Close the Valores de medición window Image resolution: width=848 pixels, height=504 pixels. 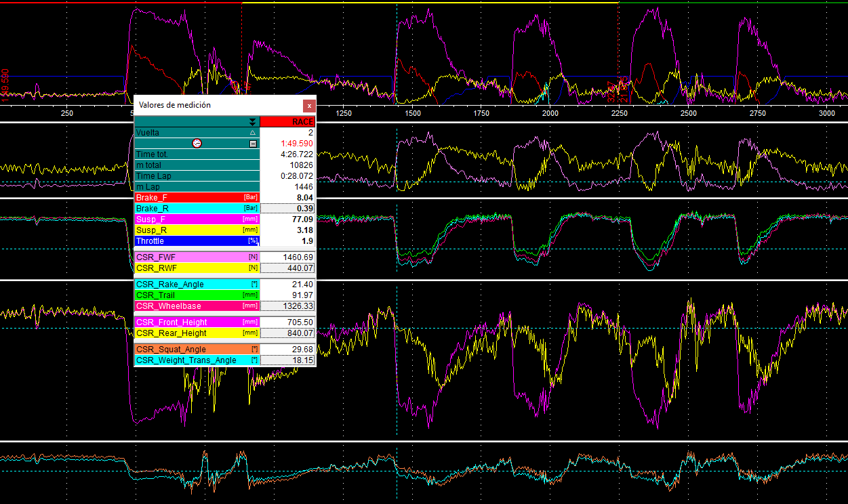309,106
